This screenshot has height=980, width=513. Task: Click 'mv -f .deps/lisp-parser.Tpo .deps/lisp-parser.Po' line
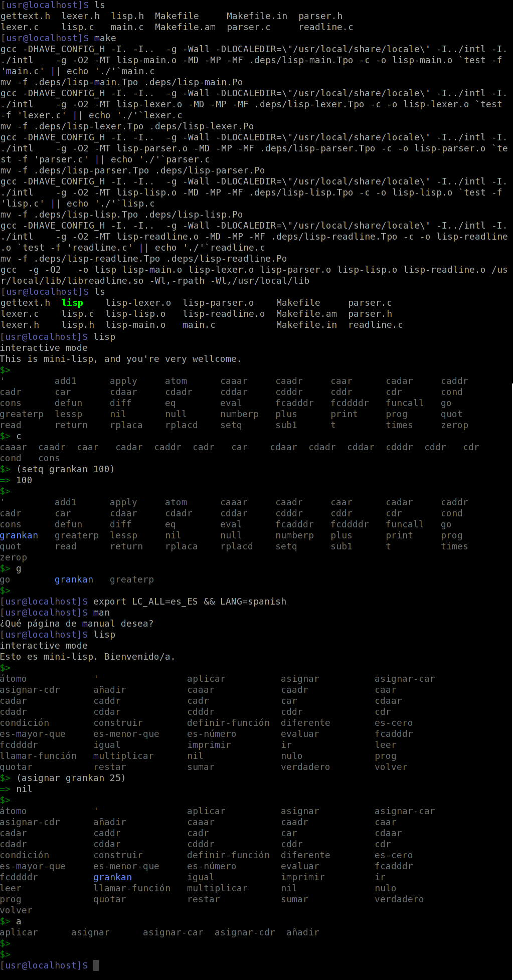click(x=132, y=170)
